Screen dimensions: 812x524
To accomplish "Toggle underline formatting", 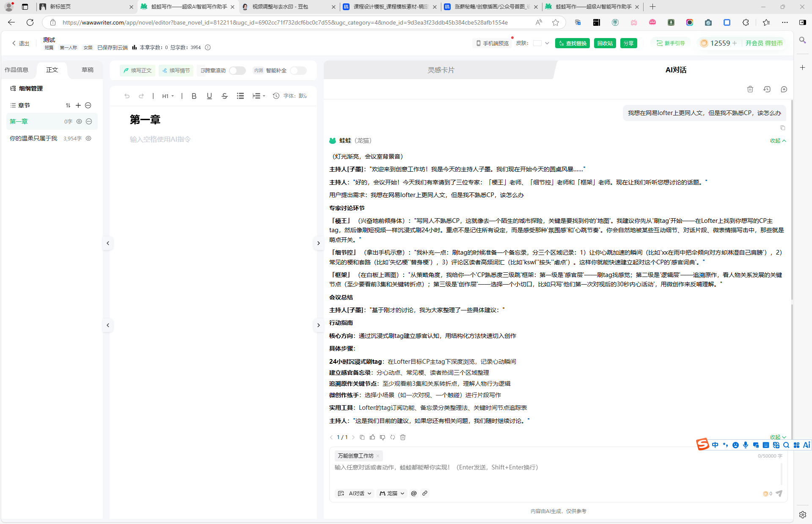I will tap(209, 96).
